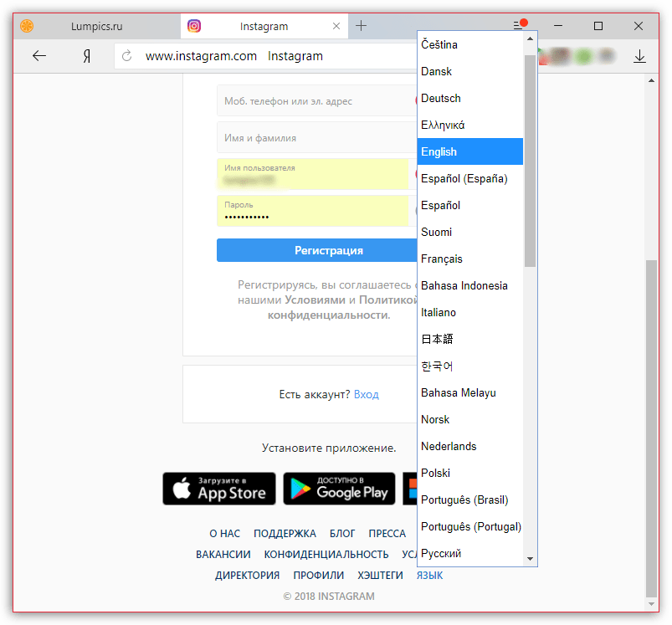Click the App Store download badge
The image size is (672, 625).
coord(219,489)
